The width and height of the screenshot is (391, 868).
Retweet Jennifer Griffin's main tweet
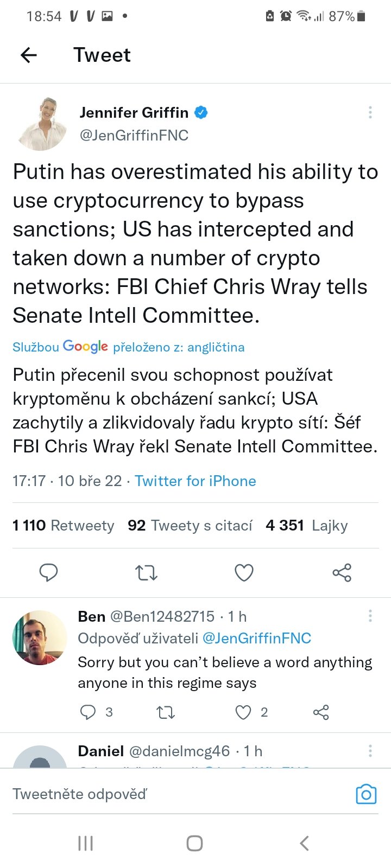click(x=146, y=572)
